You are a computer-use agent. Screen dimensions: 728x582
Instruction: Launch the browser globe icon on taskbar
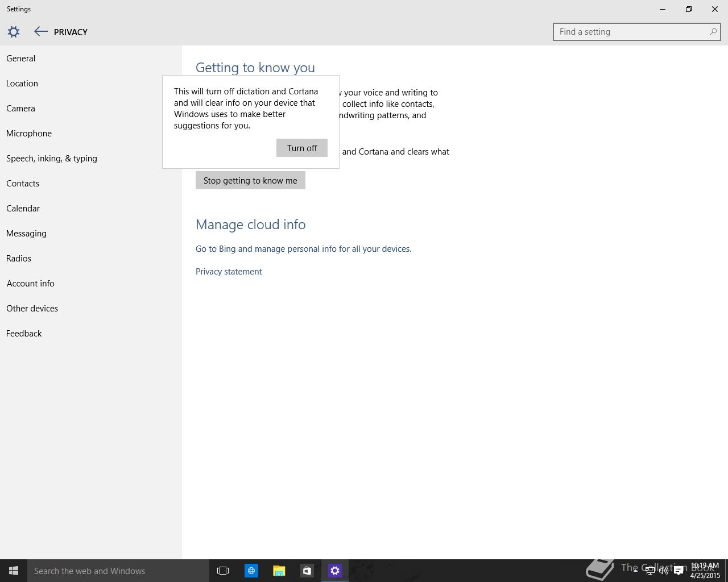coord(251,571)
